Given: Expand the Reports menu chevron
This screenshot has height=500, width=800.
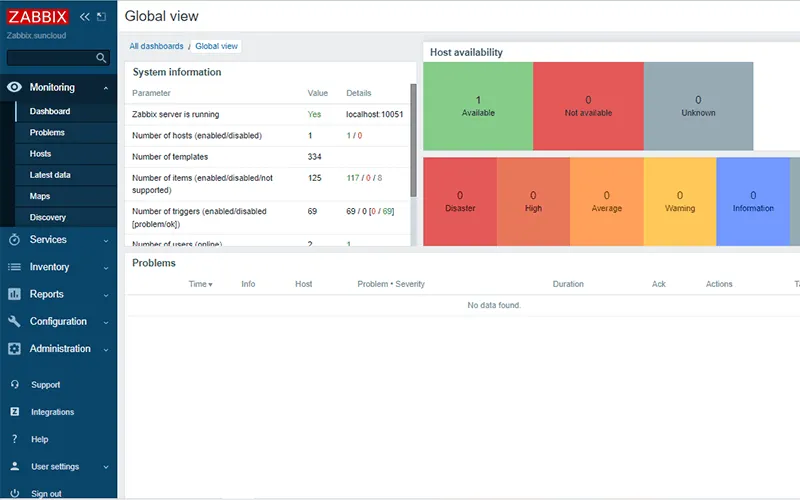Looking at the screenshot, I should tap(106, 295).
